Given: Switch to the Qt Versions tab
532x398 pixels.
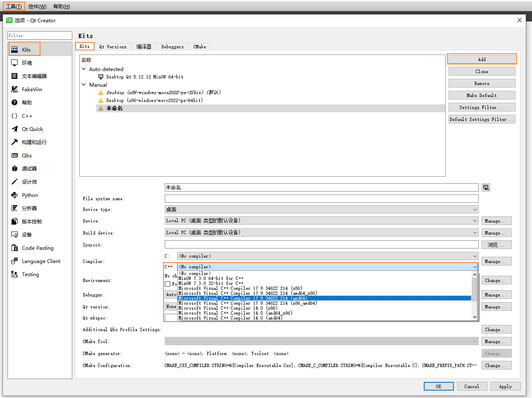Looking at the screenshot, I should pyautogui.click(x=113, y=47).
